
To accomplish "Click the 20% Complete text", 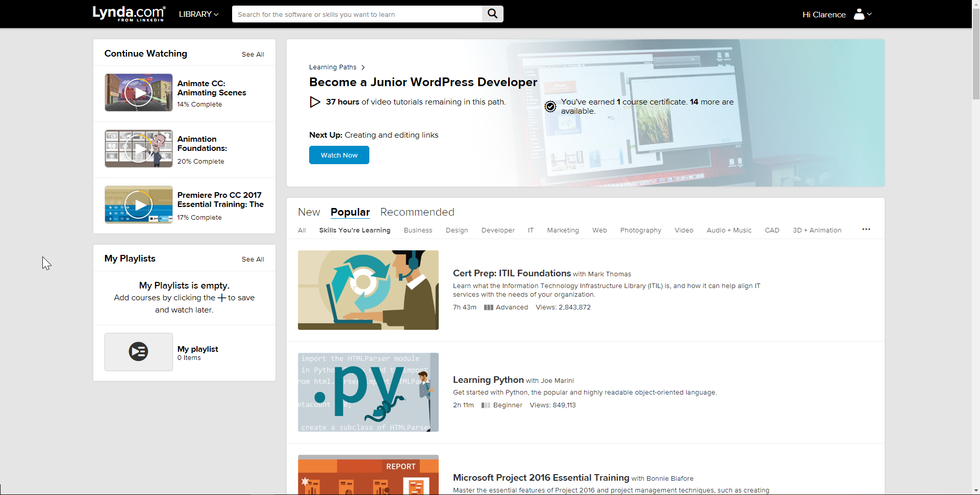I will (x=200, y=162).
